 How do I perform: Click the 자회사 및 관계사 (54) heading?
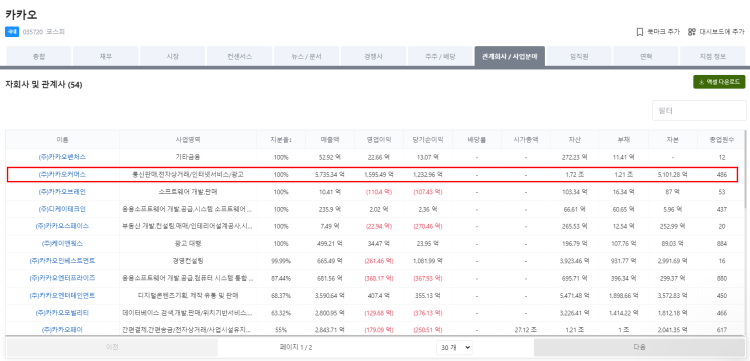[44, 85]
